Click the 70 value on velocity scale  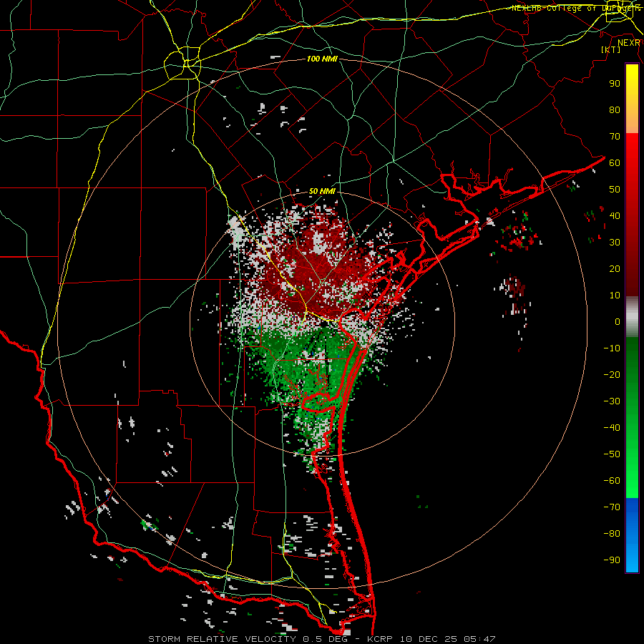point(615,137)
